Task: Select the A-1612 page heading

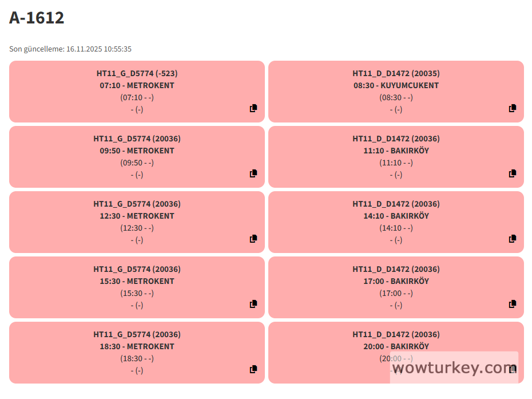Action: click(x=37, y=18)
